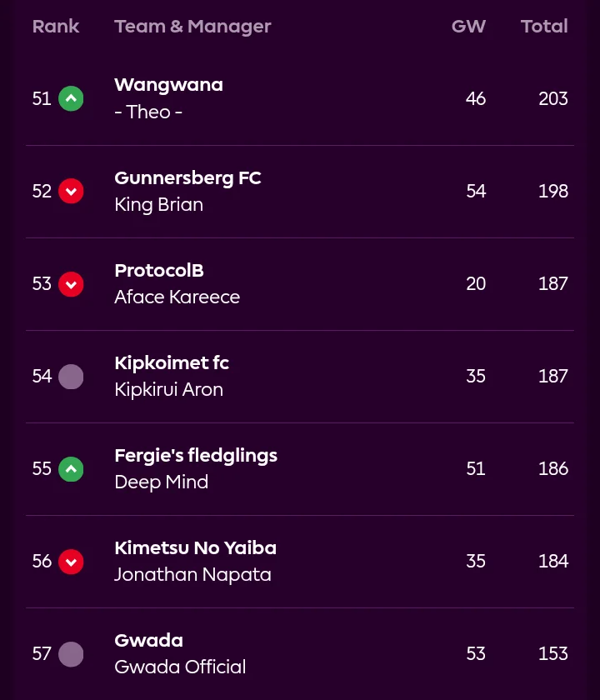Click the green up arrow beside rank 51
Screen dimensions: 600x700
(71, 98)
